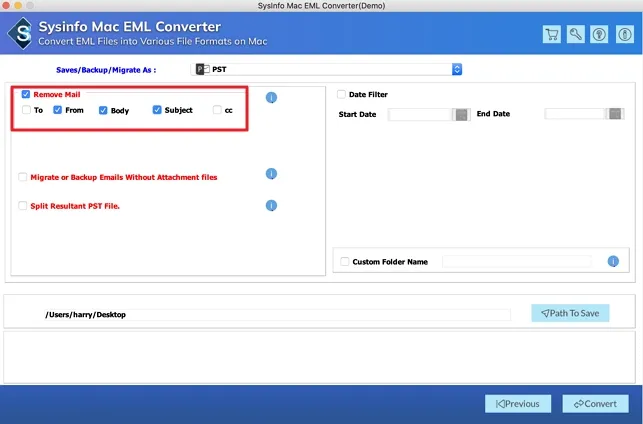Show info for Split Resultant PST File

271,205
